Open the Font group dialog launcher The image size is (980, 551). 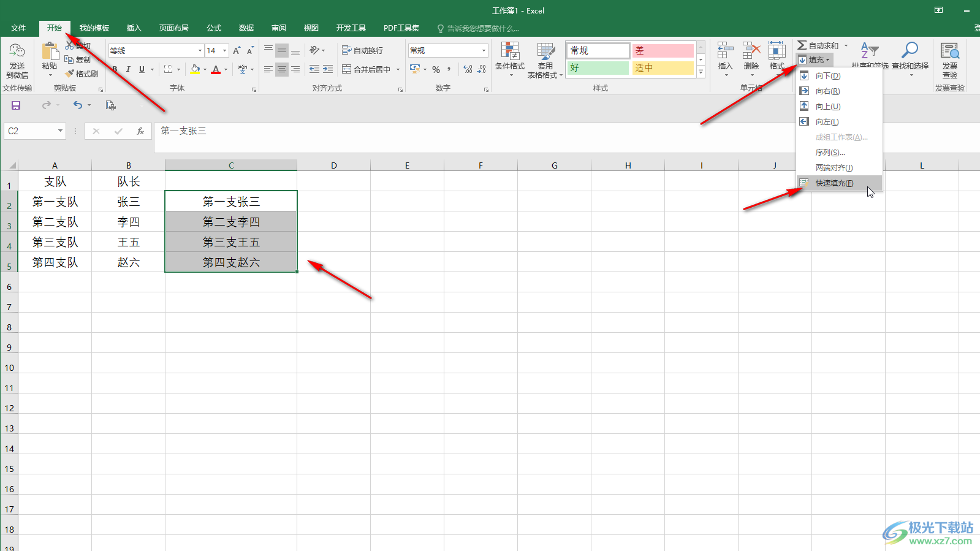[254, 89]
